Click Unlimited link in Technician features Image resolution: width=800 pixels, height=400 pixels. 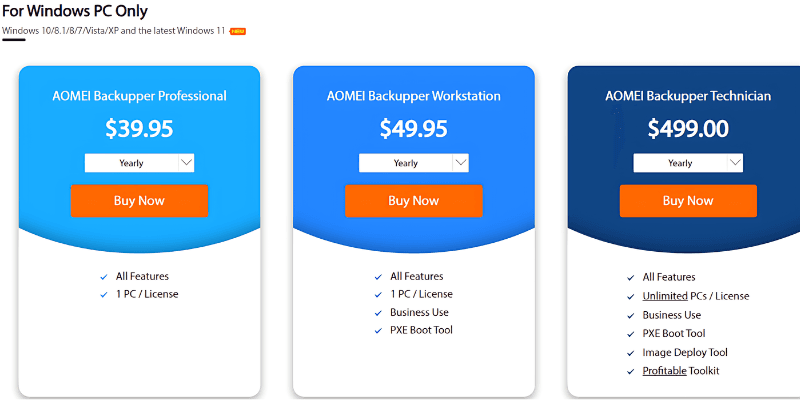pyautogui.click(x=665, y=296)
